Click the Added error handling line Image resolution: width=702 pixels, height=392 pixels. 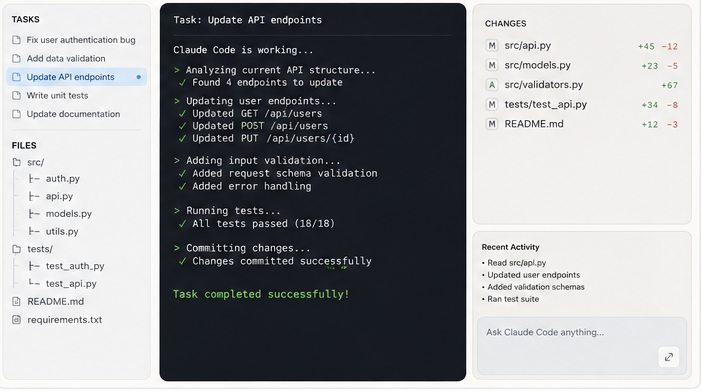click(244, 186)
